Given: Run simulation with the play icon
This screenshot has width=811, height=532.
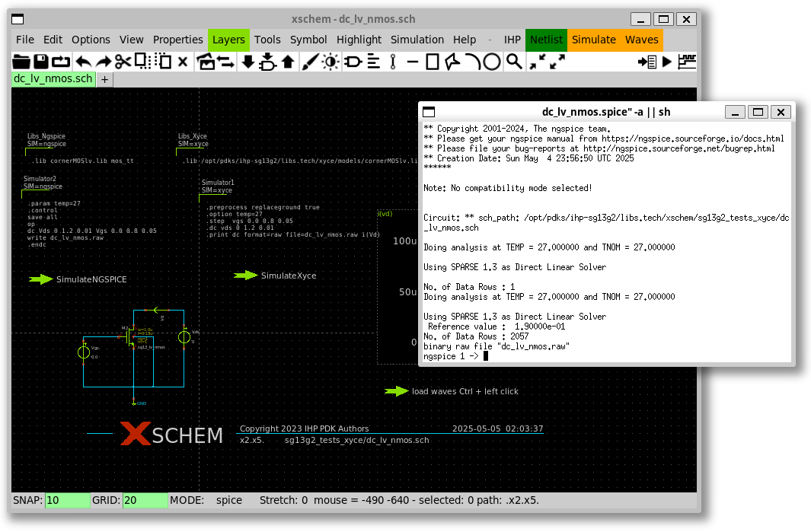Looking at the screenshot, I should click(667, 62).
